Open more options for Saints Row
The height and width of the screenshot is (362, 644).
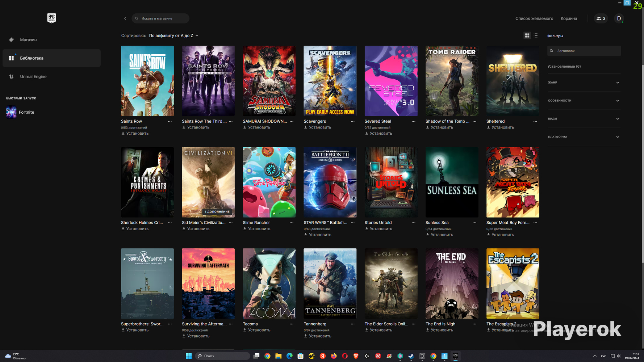point(170,121)
